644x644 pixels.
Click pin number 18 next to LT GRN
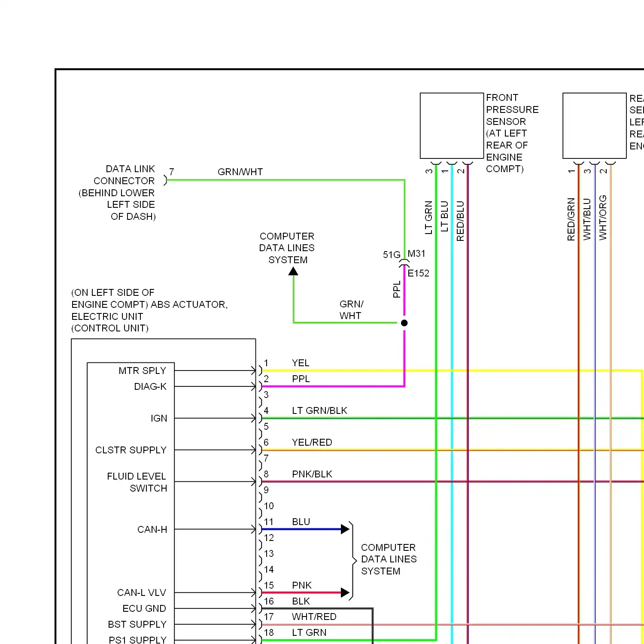(269, 632)
